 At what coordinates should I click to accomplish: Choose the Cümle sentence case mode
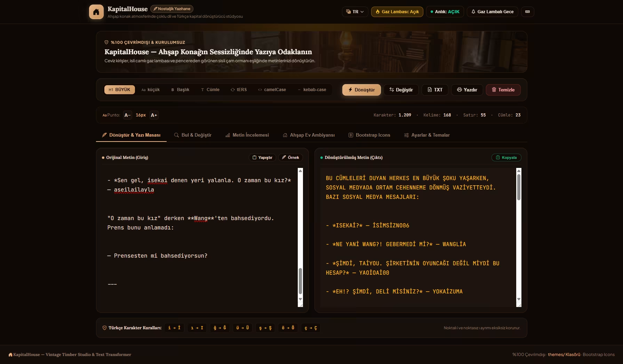point(210,90)
